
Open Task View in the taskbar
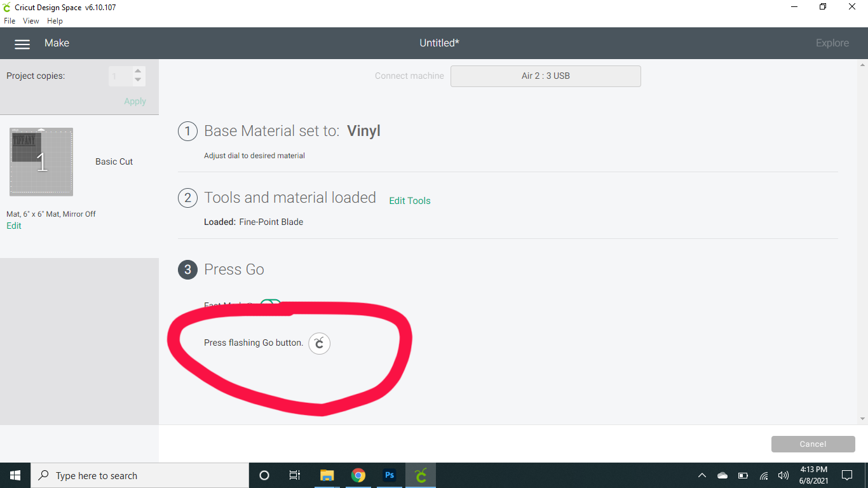pos(295,475)
